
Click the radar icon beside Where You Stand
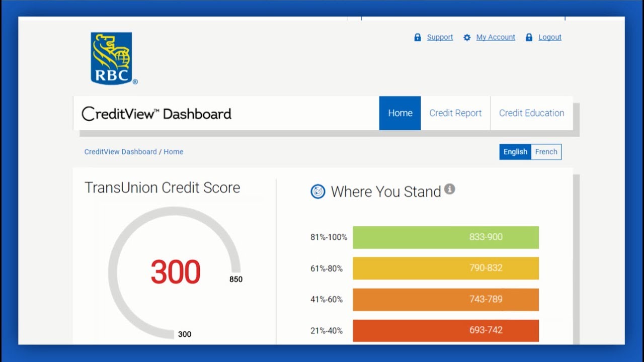[x=318, y=191]
